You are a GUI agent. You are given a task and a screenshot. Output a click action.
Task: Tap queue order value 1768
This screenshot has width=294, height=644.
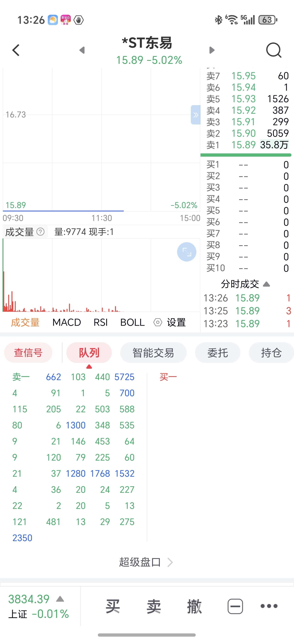tap(100, 473)
